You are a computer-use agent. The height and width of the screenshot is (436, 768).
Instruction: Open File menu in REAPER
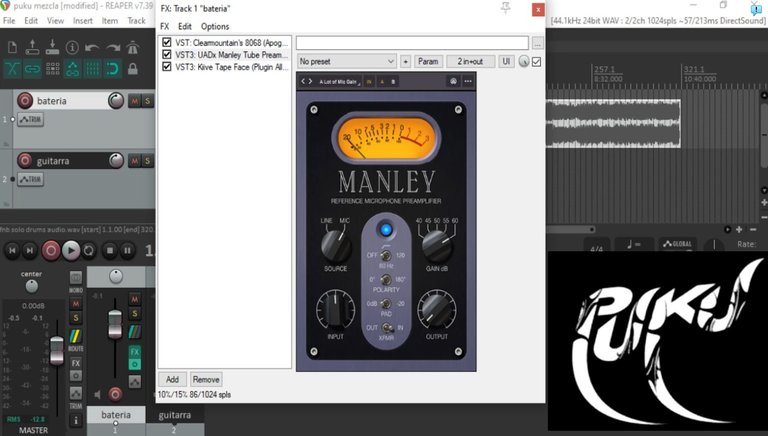9,21
